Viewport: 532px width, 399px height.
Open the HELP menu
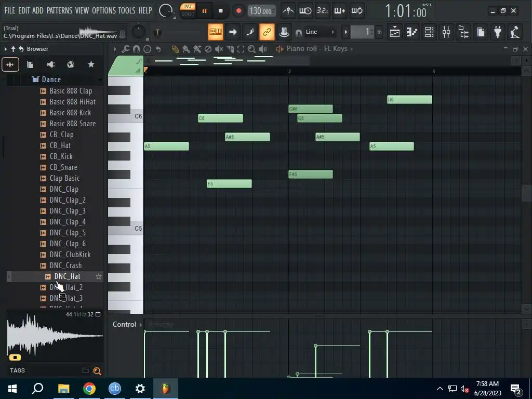click(x=145, y=10)
